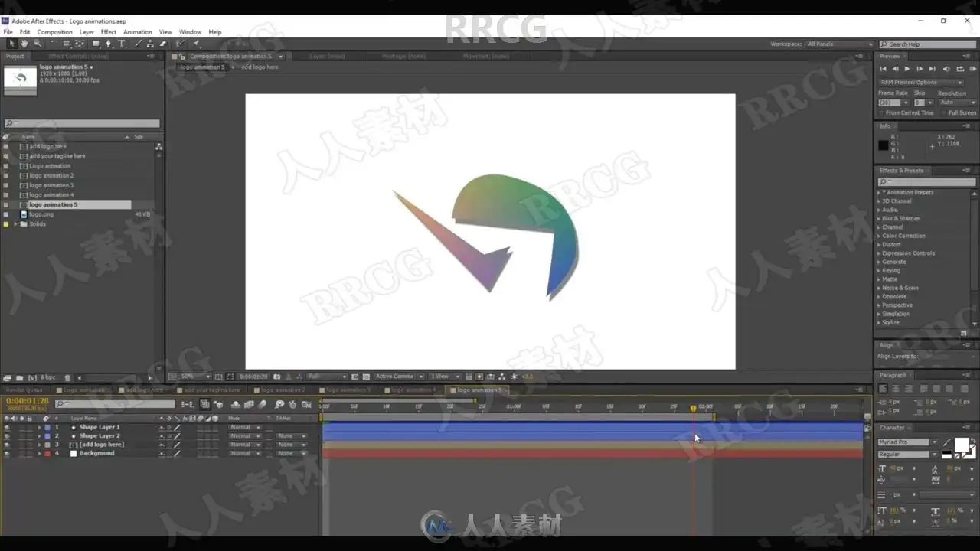Click Create a new folder icon in Project panel
980x551 pixels.
[x=19, y=377]
